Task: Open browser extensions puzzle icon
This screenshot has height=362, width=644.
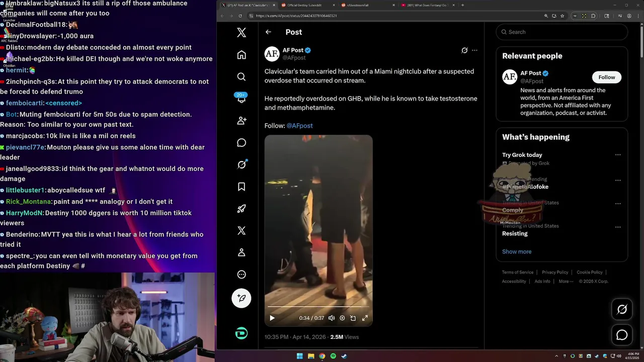Action: 593,16
